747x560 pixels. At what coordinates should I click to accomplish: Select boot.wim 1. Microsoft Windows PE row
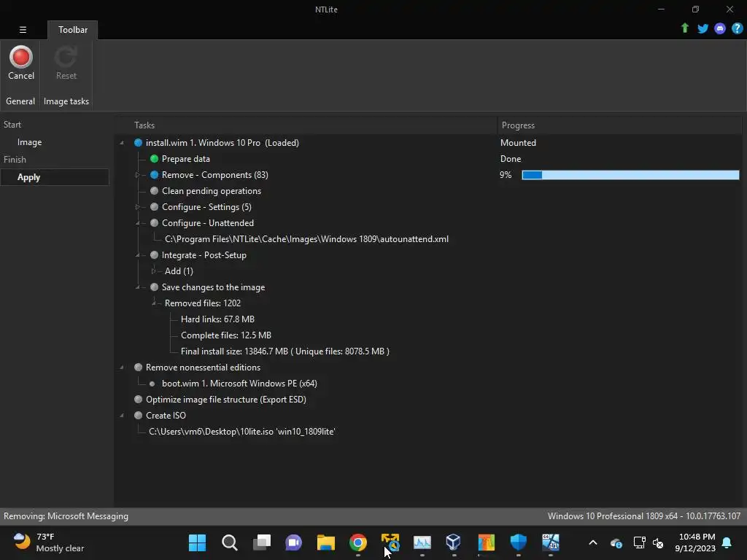click(x=239, y=384)
